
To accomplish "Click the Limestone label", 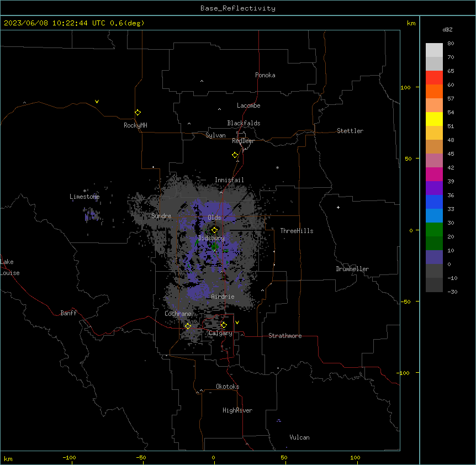I will [x=84, y=197].
